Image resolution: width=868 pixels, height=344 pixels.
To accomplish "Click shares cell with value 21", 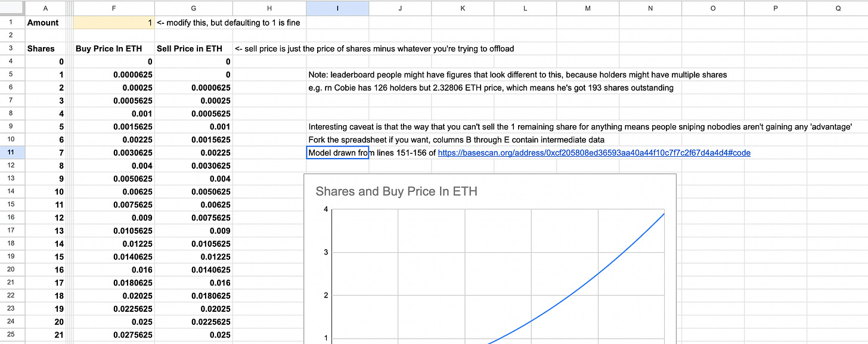I will point(46,335).
